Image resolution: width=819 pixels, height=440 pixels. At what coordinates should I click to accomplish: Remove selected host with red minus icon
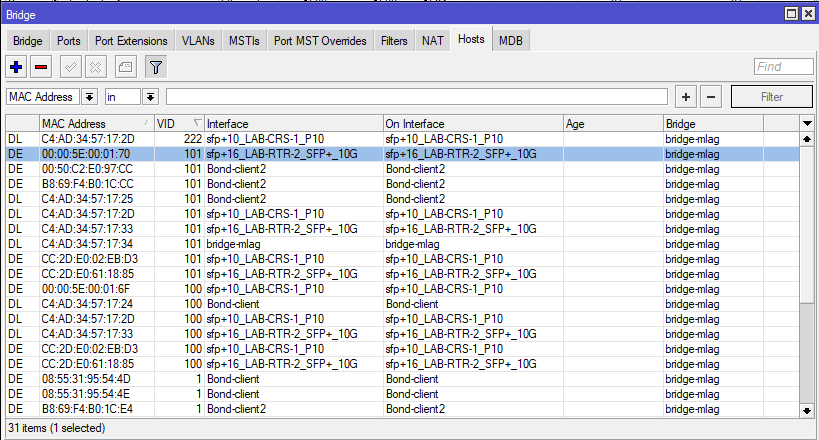pyautogui.click(x=41, y=67)
